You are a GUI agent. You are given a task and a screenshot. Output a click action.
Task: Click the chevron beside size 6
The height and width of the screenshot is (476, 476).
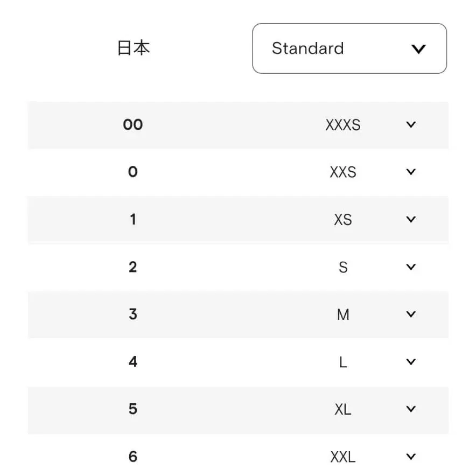(411, 456)
